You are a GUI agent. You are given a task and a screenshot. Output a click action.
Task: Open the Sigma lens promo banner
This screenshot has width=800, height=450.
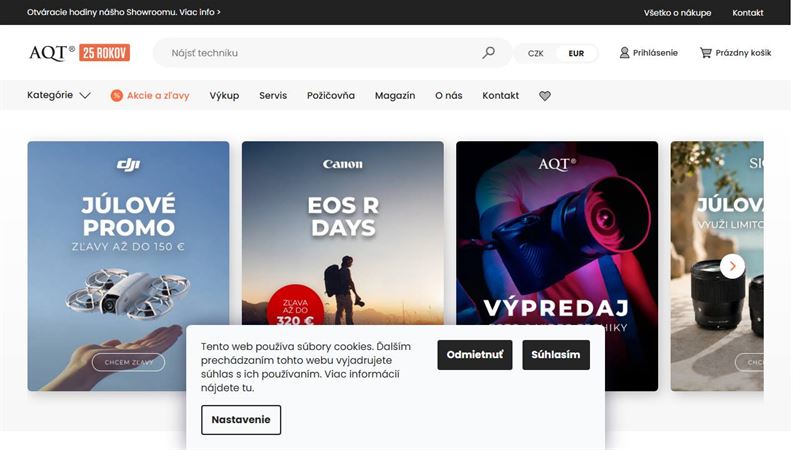(x=717, y=266)
